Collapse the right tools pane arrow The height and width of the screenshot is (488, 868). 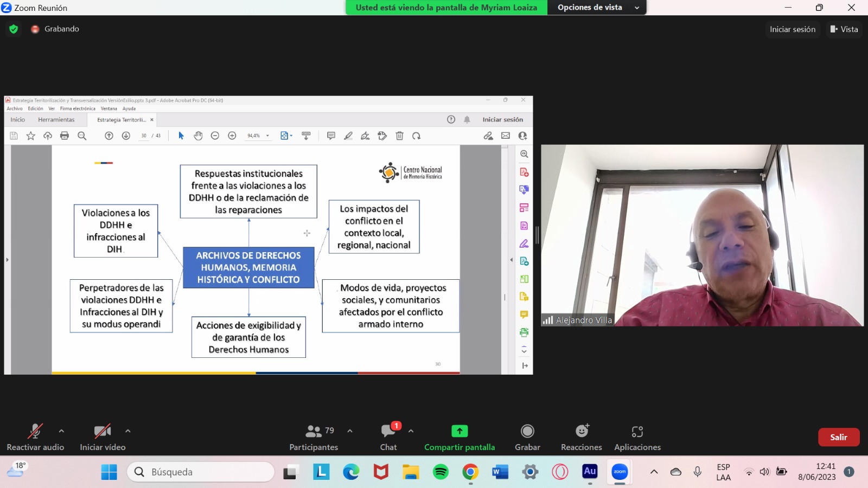pos(511,260)
